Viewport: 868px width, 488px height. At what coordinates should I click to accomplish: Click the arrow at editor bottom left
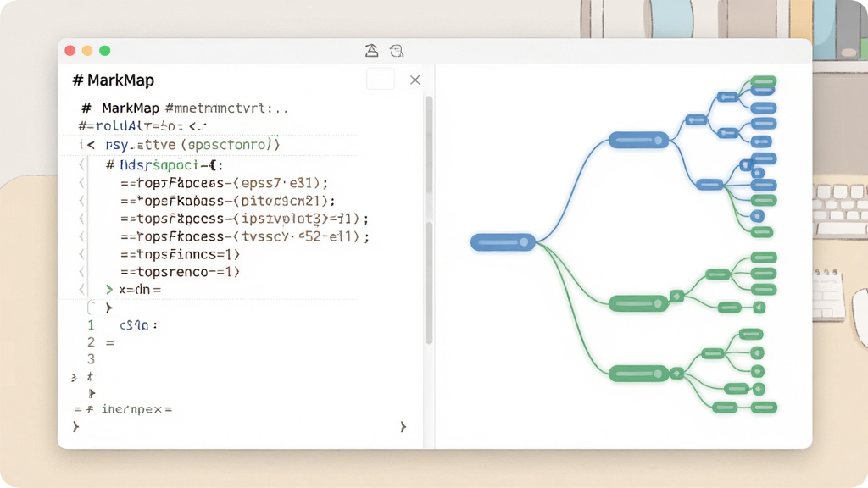coord(75,427)
